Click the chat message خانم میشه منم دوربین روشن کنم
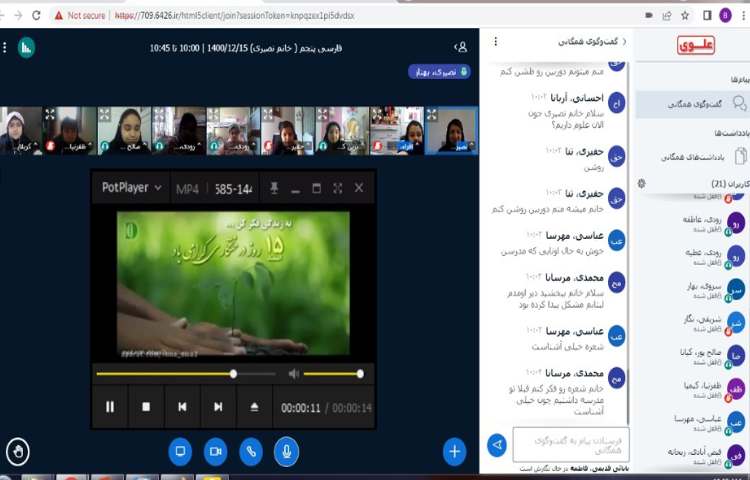 pos(548,209)
